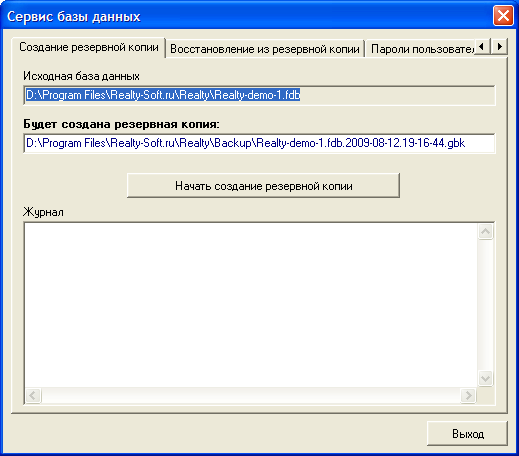Click the Журнал label

[43, 212]
